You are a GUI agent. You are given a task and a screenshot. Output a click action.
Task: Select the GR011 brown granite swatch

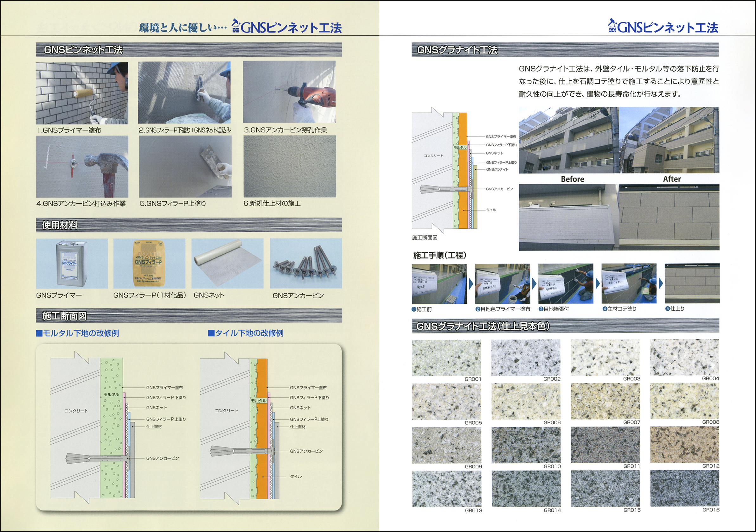point(605,445)
